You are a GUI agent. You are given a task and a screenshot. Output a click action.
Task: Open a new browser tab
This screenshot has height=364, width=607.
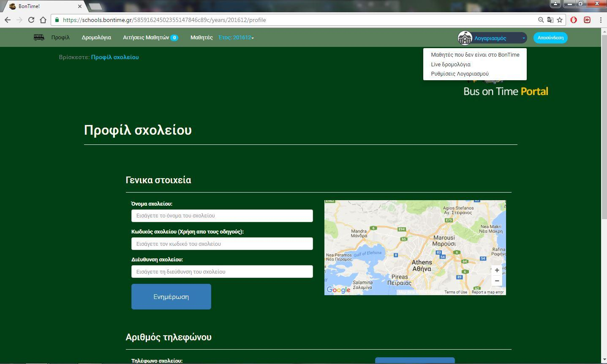(96, 6)
